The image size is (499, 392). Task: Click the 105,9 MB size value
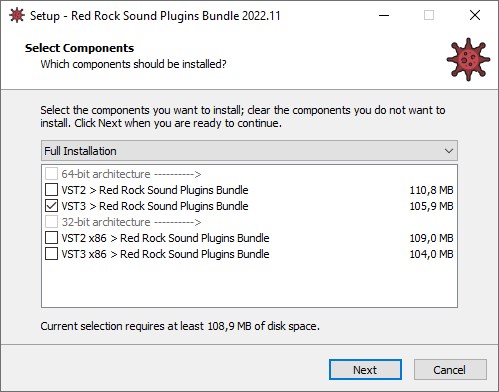431,206
